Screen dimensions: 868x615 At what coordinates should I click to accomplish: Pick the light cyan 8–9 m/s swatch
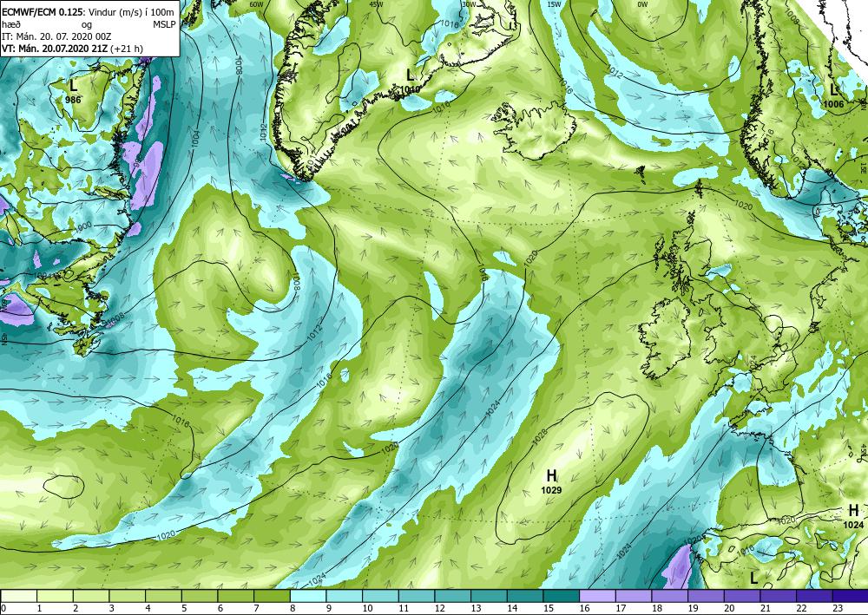point(308,596)
